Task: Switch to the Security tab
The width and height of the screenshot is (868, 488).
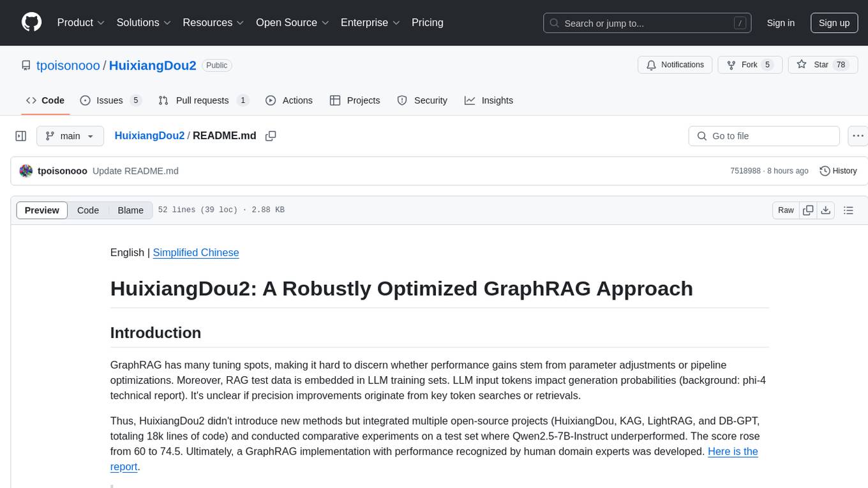Action: [x=423, y=100]
